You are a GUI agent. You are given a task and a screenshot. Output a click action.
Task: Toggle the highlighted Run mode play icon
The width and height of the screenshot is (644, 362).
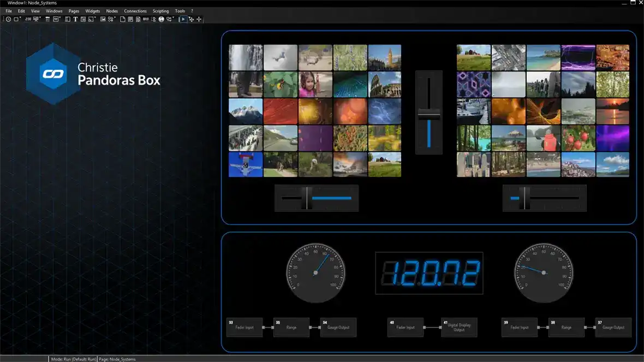coord(183,19)
